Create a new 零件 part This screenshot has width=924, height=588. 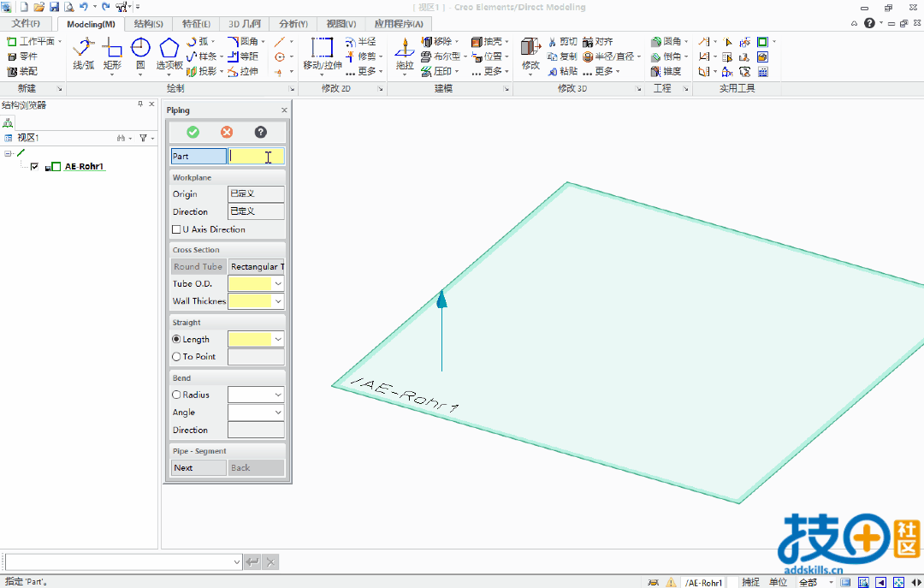(22, 56)
